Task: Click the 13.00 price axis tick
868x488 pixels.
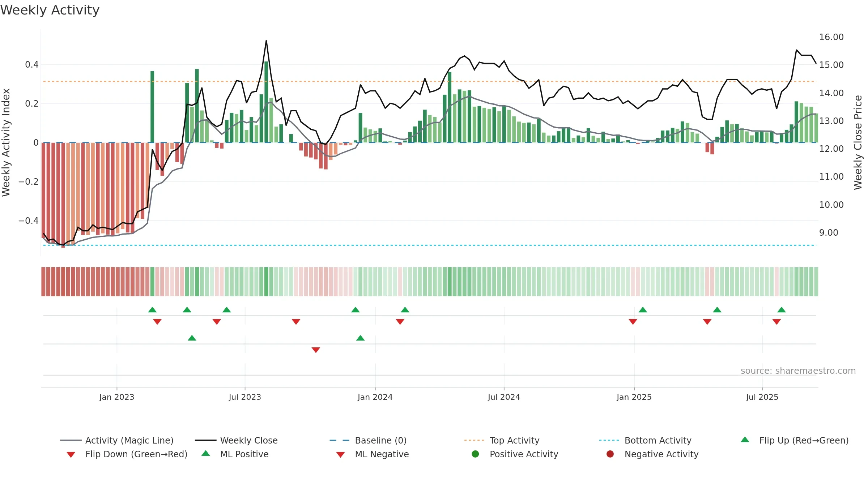Action: (831, 121)
